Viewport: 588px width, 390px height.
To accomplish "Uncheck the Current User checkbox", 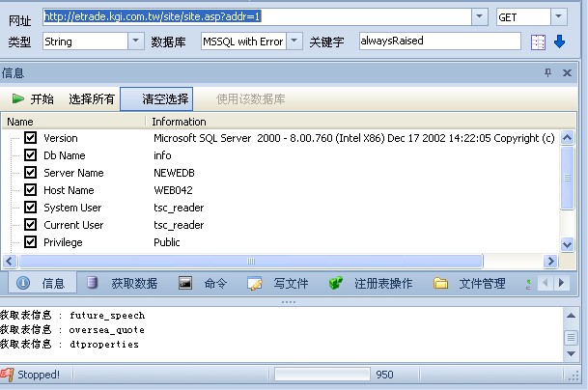I will tap(30, 225).
